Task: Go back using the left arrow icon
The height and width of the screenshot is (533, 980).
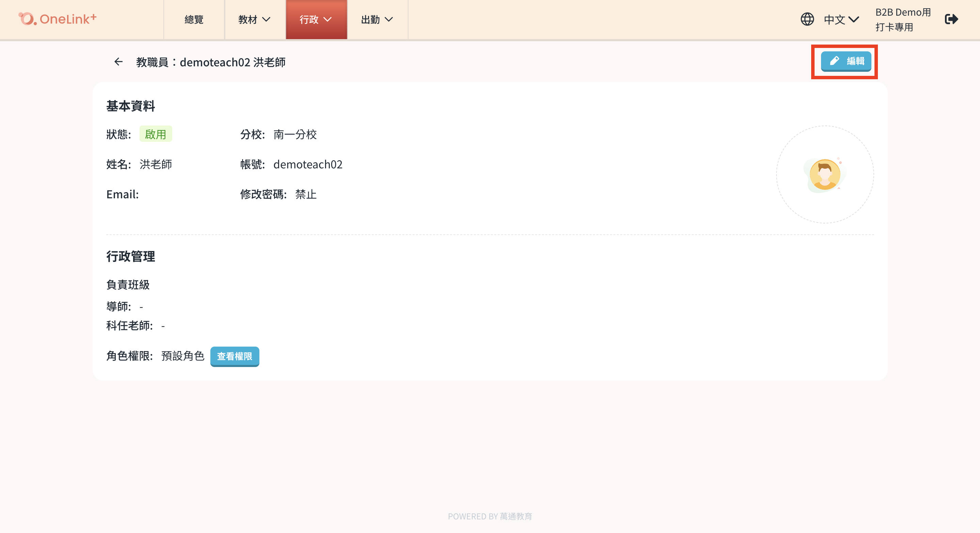Action: pos(118,62)
